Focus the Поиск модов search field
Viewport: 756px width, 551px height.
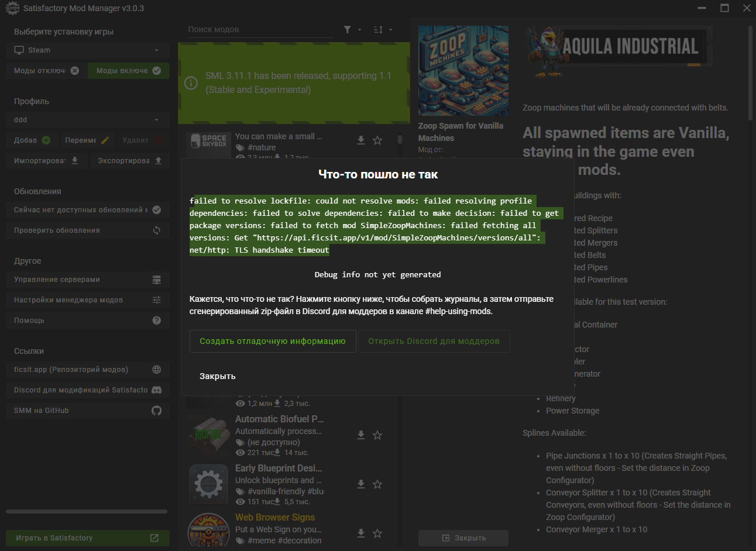point(260,29)
